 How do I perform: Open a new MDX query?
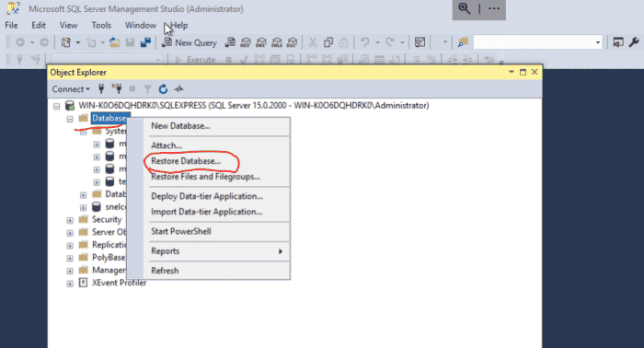tap(246, 42)
